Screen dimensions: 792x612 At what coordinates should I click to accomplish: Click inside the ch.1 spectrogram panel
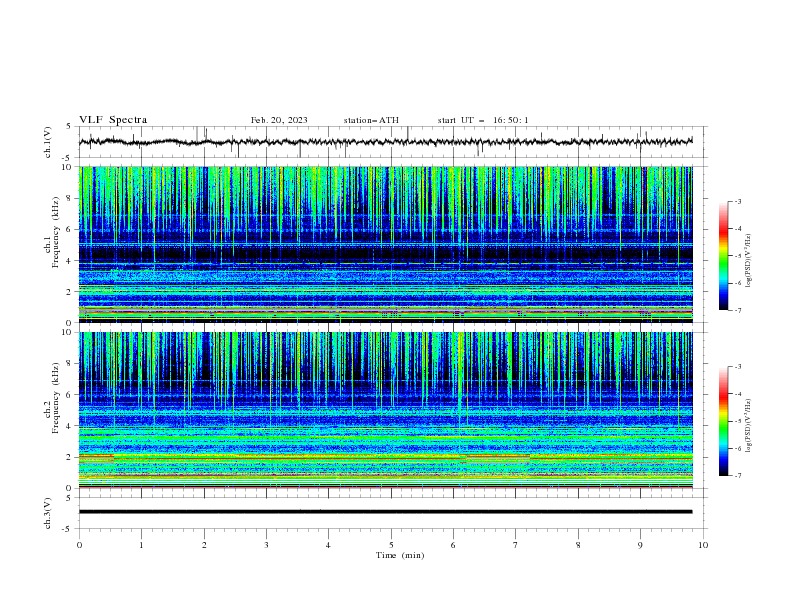[x=386, y=244]
